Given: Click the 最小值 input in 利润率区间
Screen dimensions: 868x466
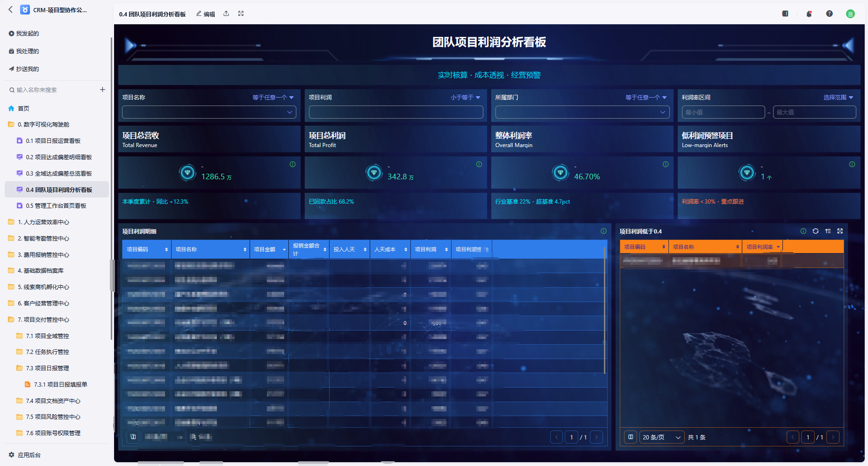Looking at the screenshot, I should click(723, 112).
